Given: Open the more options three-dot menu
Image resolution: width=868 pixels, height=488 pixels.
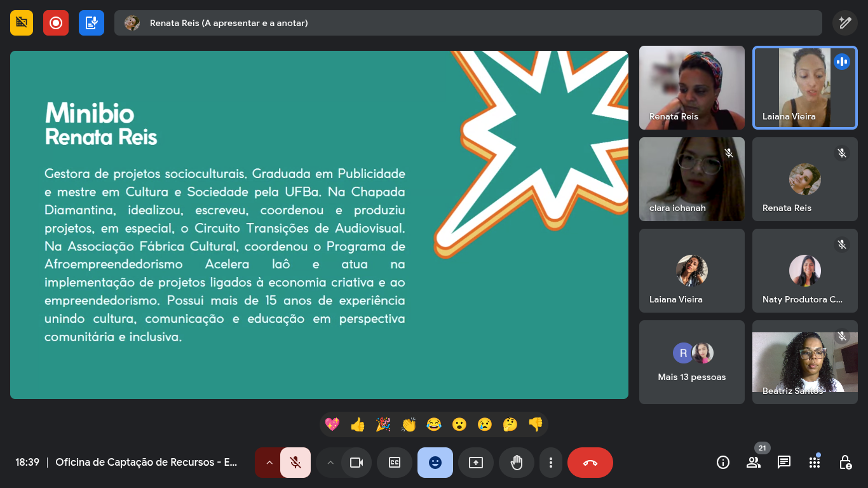Looking at the screenshot, I should (551, 463).
